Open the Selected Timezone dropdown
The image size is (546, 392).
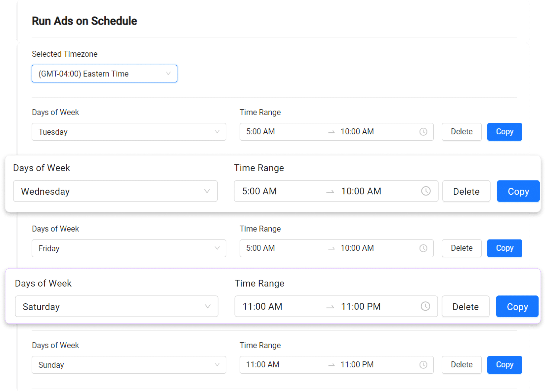click(105, 74)
